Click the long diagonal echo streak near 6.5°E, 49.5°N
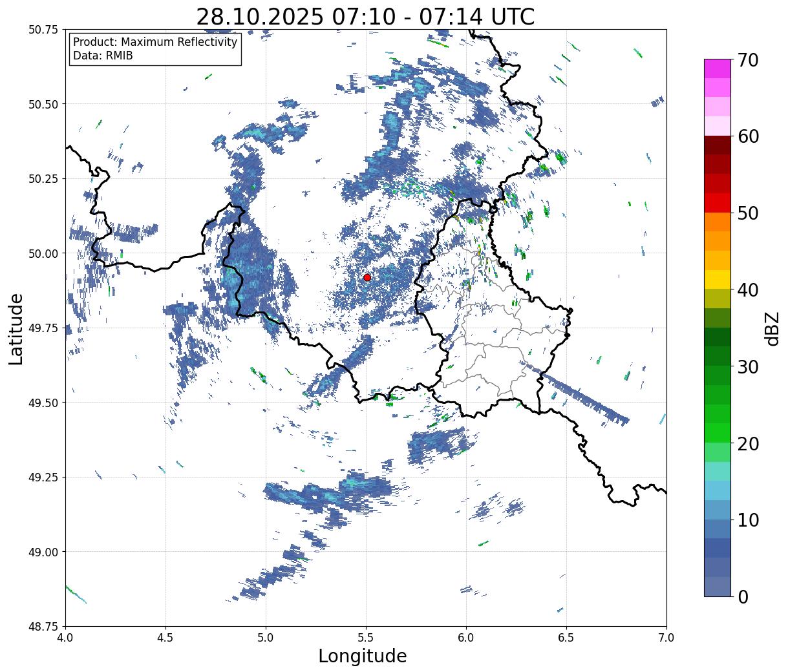Image resolution: width=788 pixels, height=672 pixels. coord(575,393)
